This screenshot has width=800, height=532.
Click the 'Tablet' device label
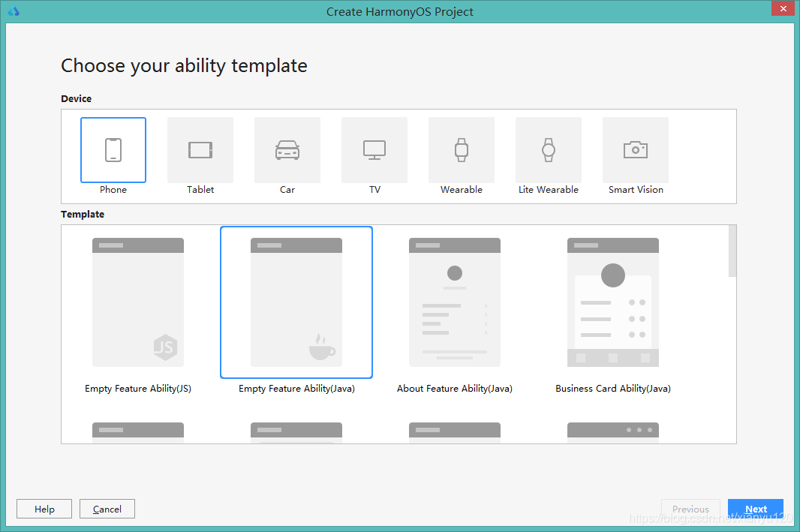(x=200, y=190)
